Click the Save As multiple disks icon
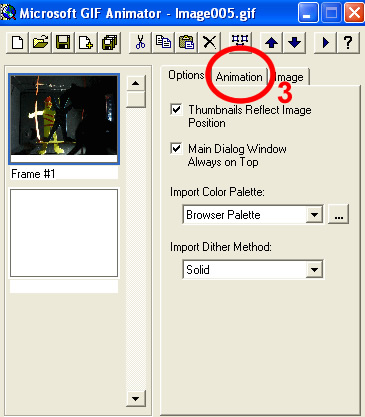This screenshot has width=365, height=417. (x=109, y=43)
